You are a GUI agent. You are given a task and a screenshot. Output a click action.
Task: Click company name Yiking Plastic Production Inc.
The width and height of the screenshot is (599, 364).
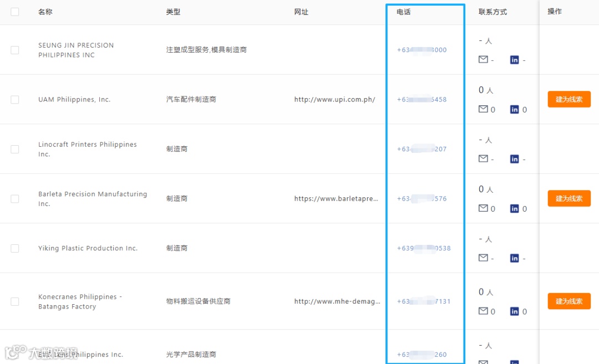pos(88,248)
